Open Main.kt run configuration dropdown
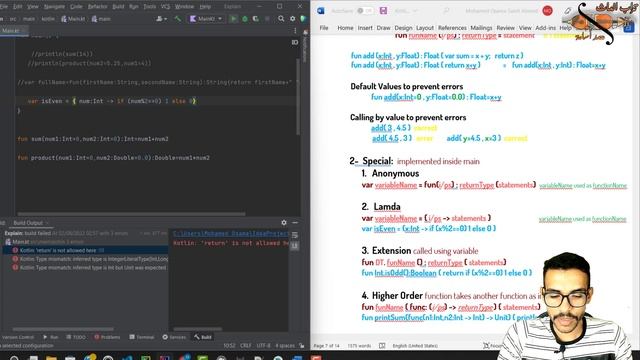The width and height of the screenshot is (640, 360). click(x=207, y=19)
